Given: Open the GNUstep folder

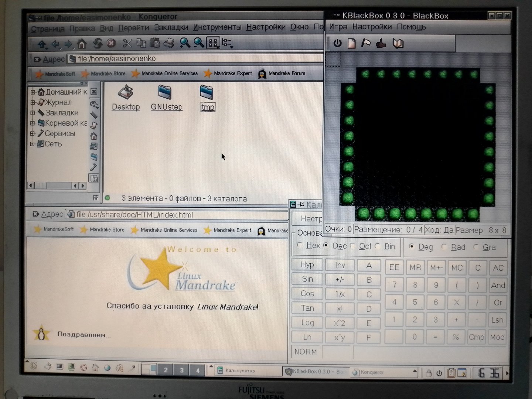Looking at the screenshot, I should 167,98.
